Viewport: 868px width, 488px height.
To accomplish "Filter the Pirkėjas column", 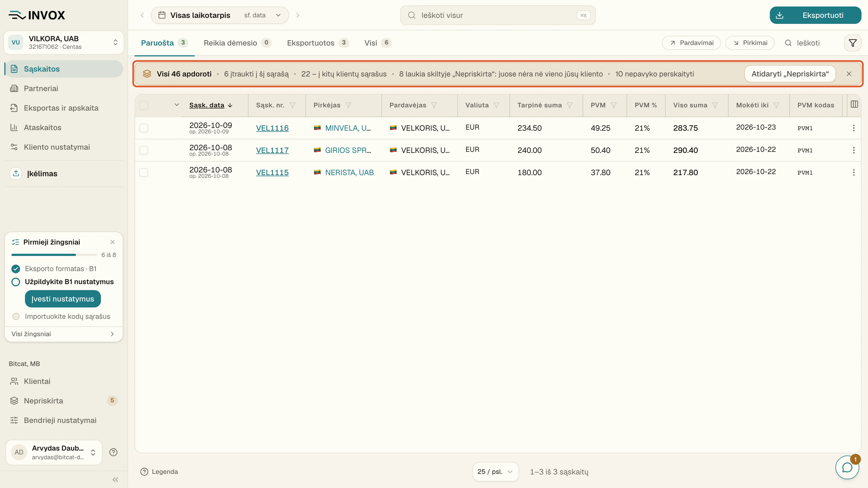I will pyautogui.click(x=348, y=105).
